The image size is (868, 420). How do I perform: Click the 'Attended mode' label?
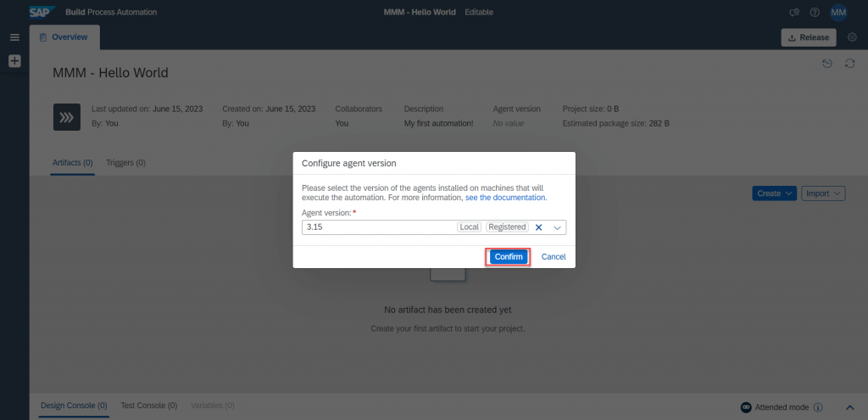point(782,407)
